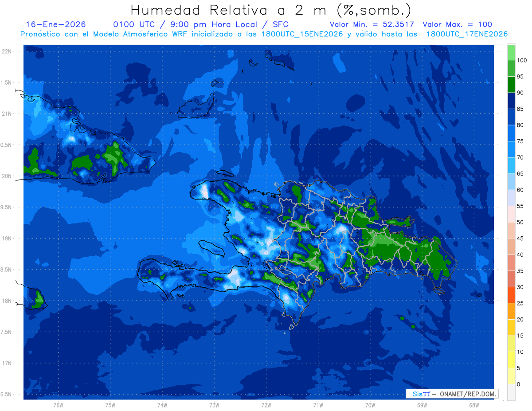Click the legend value '70'
The height and width of the screenshot is (411, 532).
coord(520,157)
